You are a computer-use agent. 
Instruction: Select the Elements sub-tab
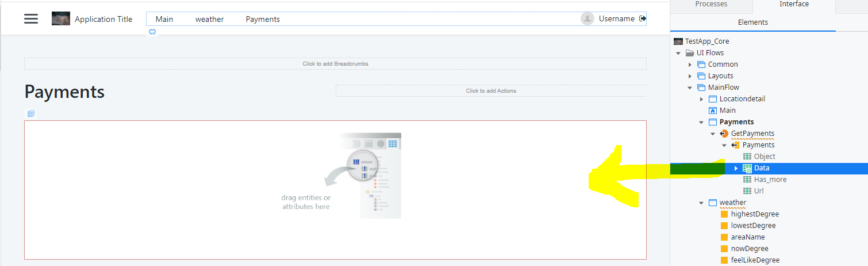coord(752,22)
